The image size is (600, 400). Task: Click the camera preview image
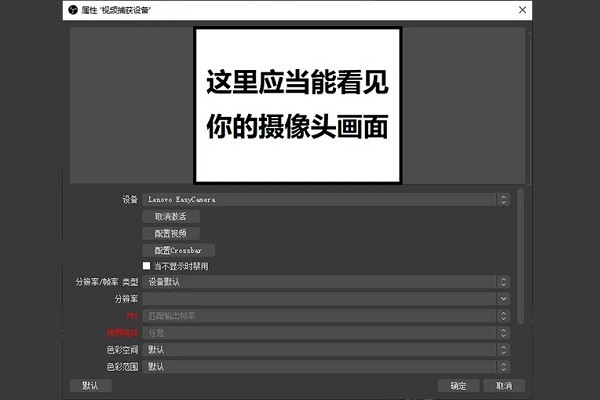(x=298, y=105)
